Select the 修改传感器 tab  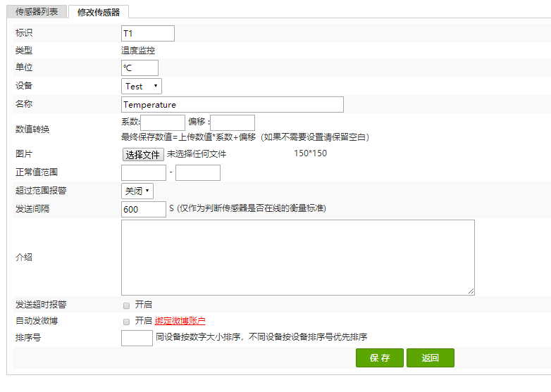99,12
